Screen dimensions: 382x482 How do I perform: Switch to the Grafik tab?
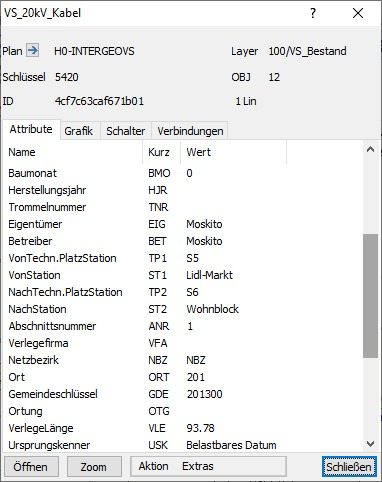coord(78,131)
